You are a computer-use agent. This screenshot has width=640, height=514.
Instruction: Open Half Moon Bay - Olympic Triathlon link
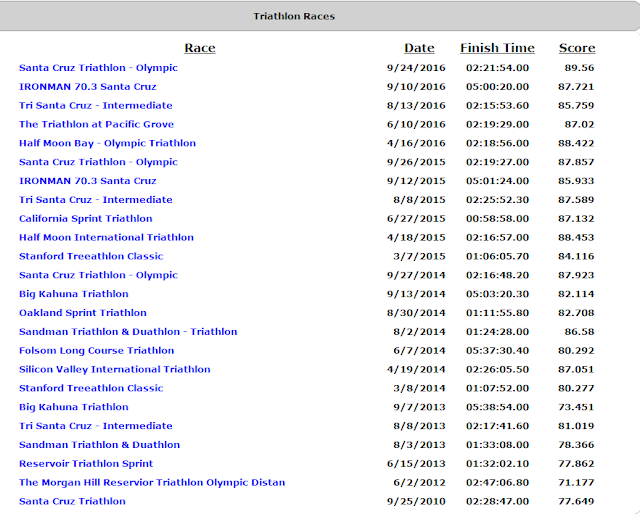(x=107, y=143)
